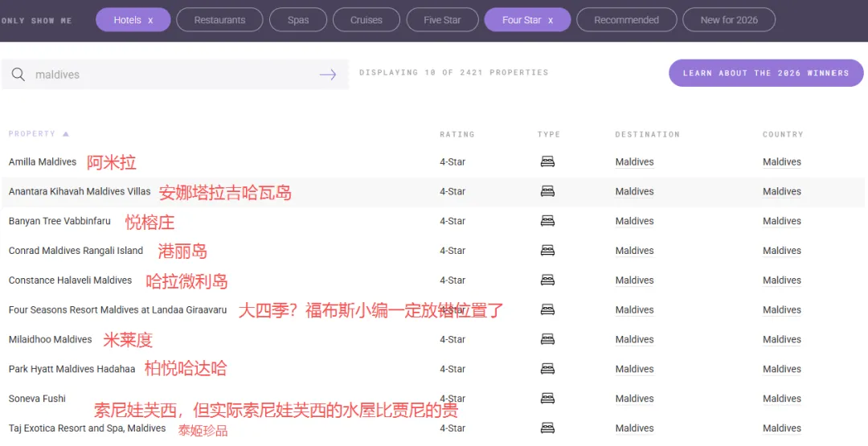This screenshot has width=868, height=446.
Task: Open Constance Halaveli Maldives property
Action: 70,280
